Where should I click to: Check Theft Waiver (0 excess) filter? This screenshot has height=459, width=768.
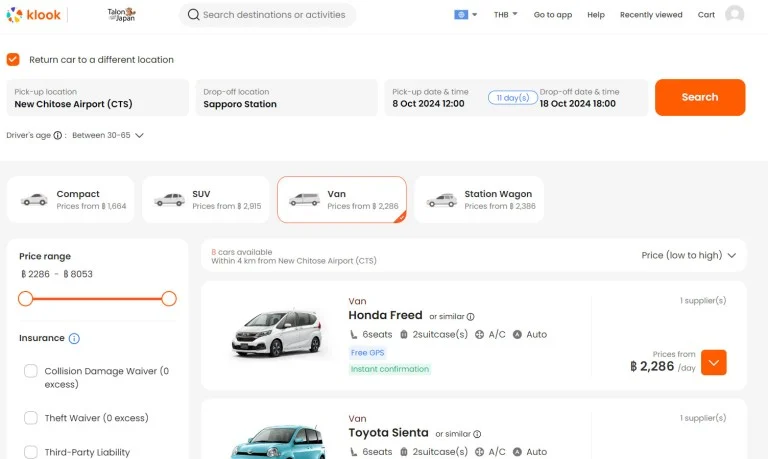31,418
